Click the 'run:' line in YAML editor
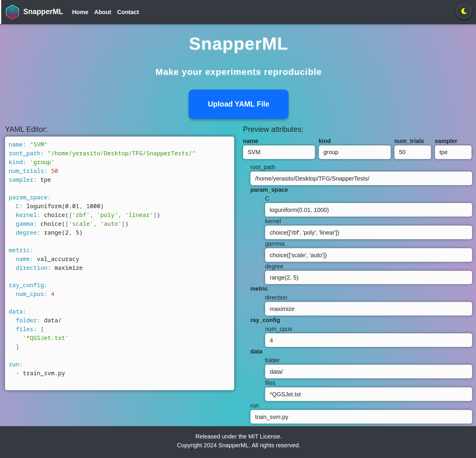476x458 pixels. 16,364
